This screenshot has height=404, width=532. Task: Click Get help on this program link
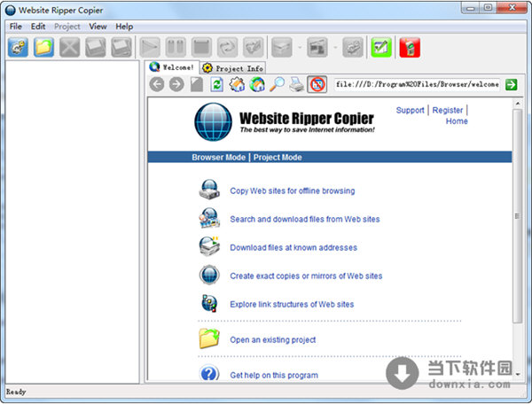tap(274, 375)
